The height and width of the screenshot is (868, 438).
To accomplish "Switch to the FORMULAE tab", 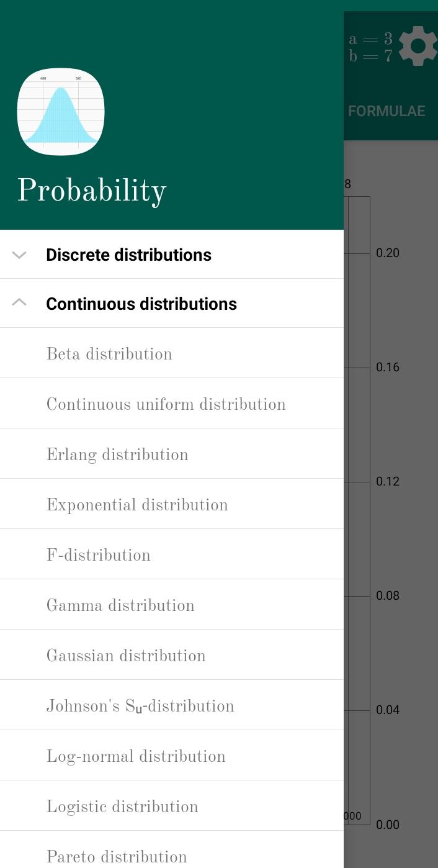I will coord(387,111).
